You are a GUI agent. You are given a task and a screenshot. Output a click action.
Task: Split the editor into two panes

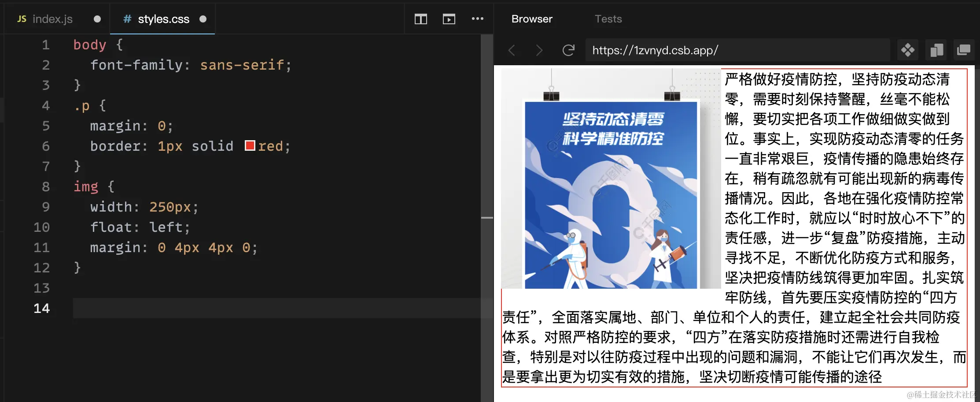point(420,19)
